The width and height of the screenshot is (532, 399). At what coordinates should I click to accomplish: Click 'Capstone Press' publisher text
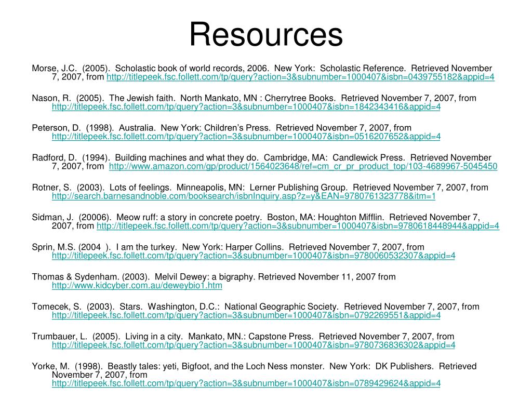281,337
